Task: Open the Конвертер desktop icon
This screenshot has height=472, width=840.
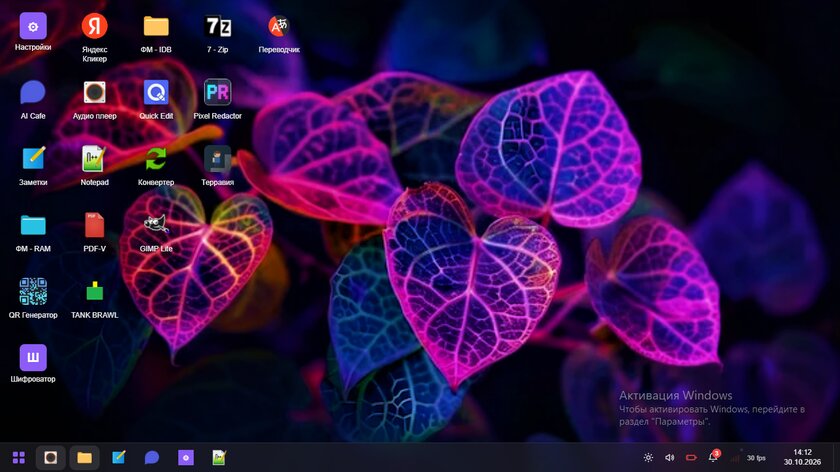Action: 156,159
